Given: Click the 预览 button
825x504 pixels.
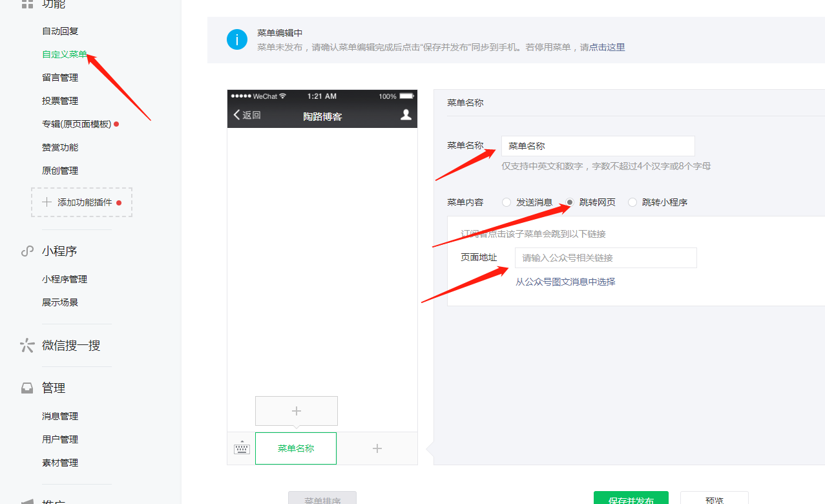Looking at the screenshot, I should pyautogui.click(x=715, y=498).
